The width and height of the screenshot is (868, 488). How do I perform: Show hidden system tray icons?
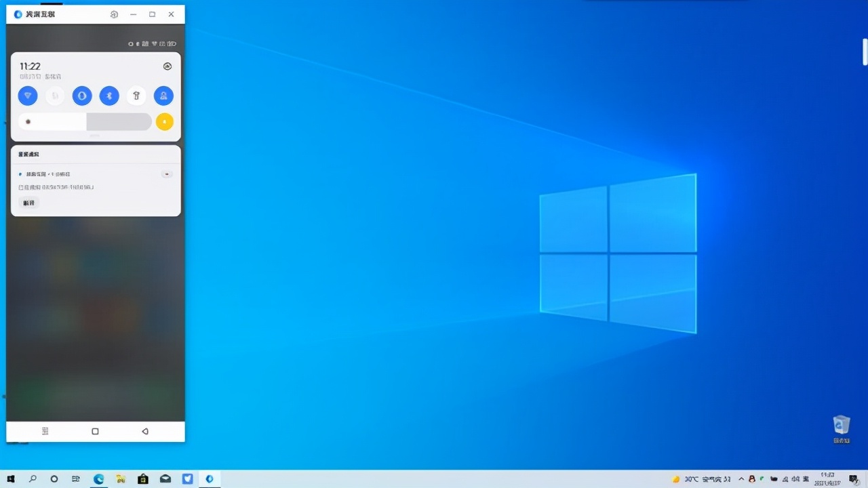click(741, 479)
